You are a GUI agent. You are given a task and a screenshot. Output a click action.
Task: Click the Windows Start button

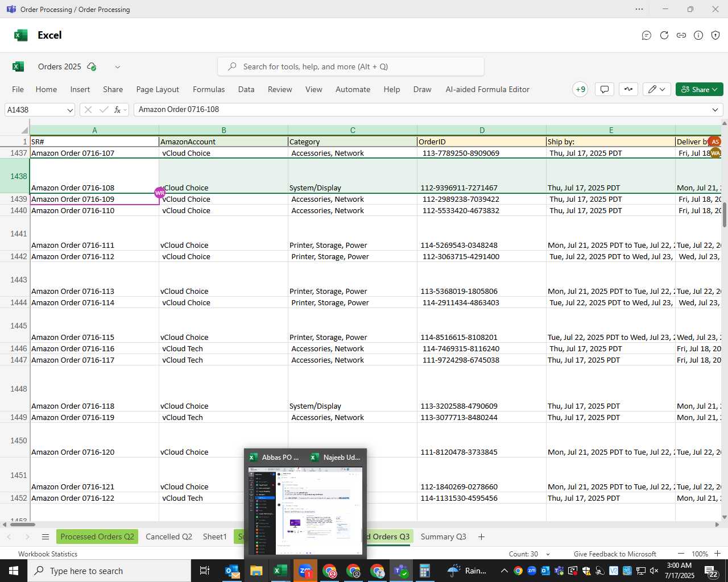(14, 571)
